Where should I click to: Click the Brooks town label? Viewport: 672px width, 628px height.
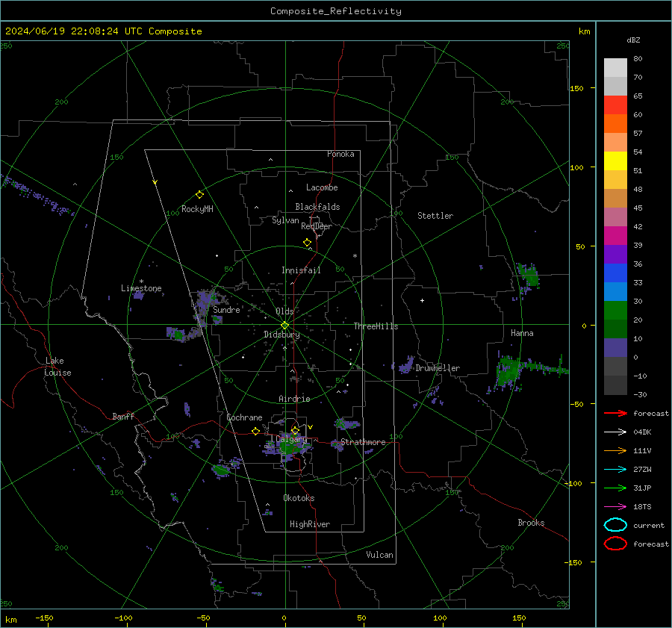pos(531,523)
